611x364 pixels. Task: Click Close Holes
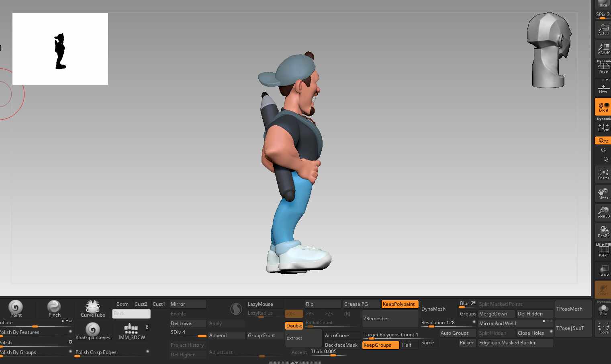coord(535,333)
